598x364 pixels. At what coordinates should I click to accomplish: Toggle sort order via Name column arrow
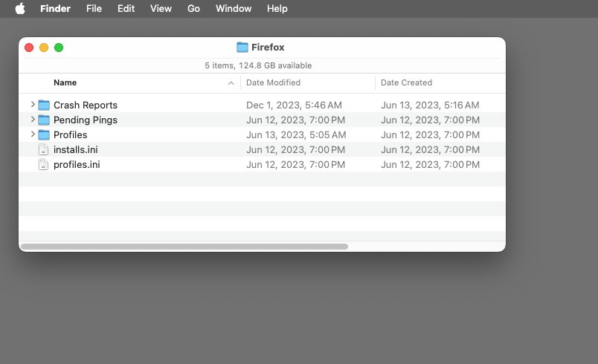click(231, 83)
